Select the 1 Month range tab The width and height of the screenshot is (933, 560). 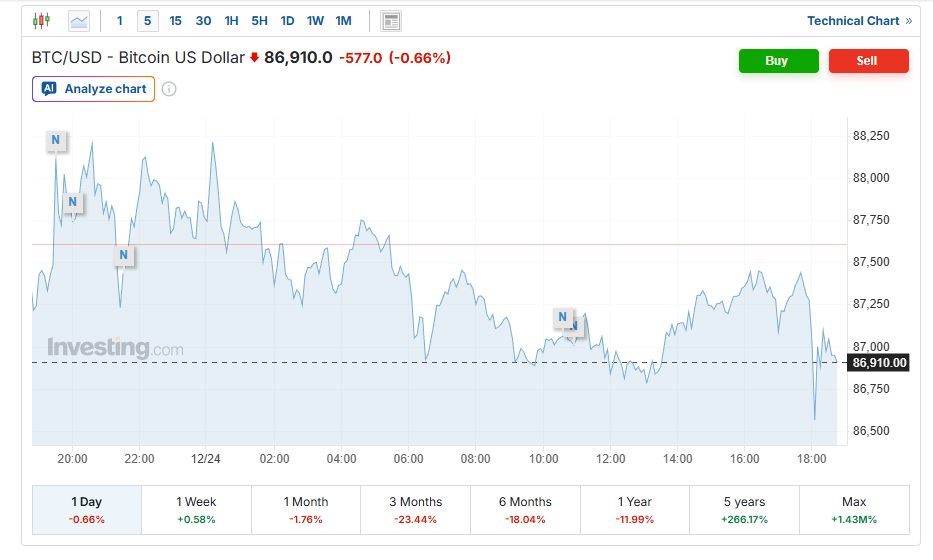[x=305, y=510]
